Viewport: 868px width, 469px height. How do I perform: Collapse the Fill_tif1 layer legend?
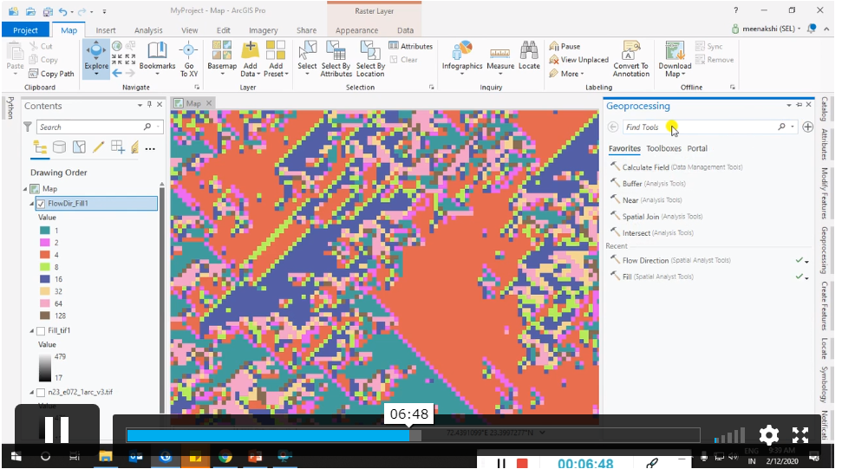point(31,331)
